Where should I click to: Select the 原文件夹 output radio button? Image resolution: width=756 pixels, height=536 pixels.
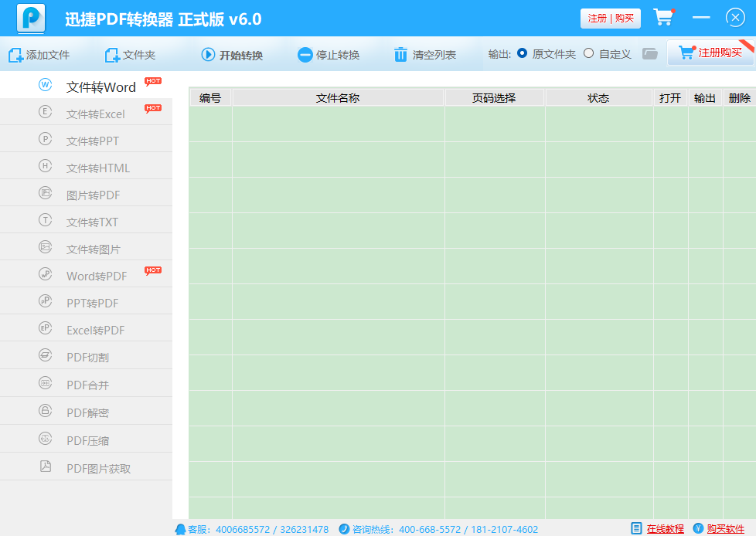tap(523, 53)
